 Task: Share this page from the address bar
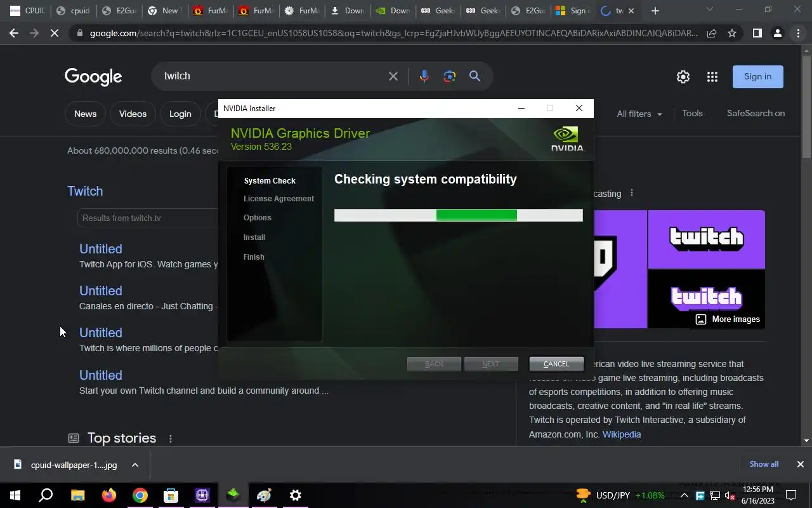(712, 33)
